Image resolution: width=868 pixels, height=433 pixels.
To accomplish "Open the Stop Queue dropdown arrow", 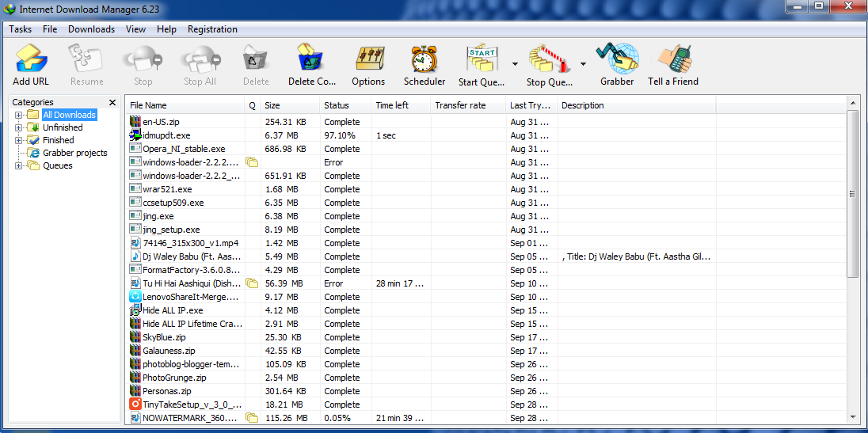I will pos(583,64).
